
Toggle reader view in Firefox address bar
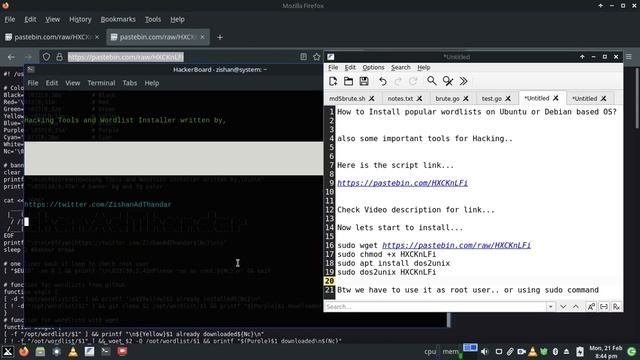[303, 57]
